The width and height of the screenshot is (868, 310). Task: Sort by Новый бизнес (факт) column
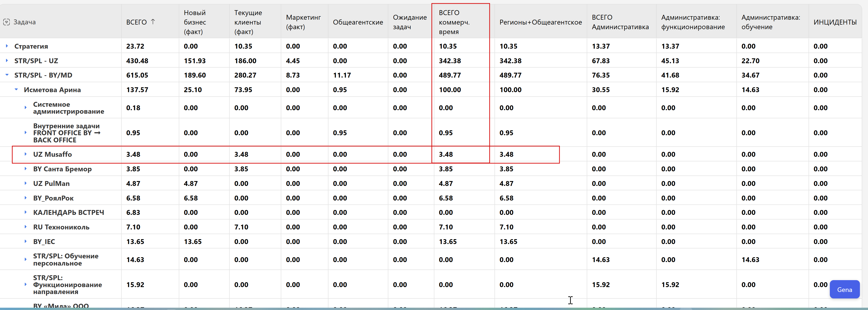click(x=195, y=22)
